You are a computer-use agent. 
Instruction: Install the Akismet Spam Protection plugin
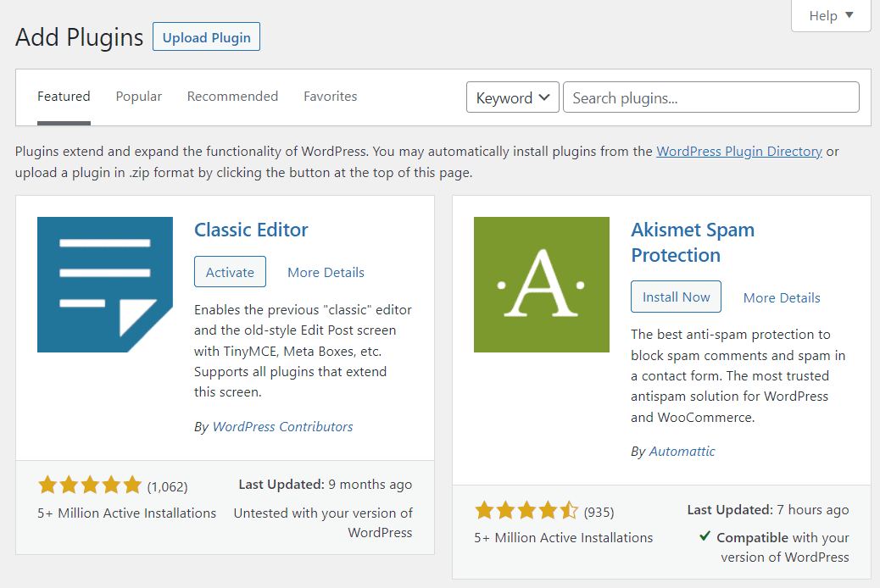(676, 297)
